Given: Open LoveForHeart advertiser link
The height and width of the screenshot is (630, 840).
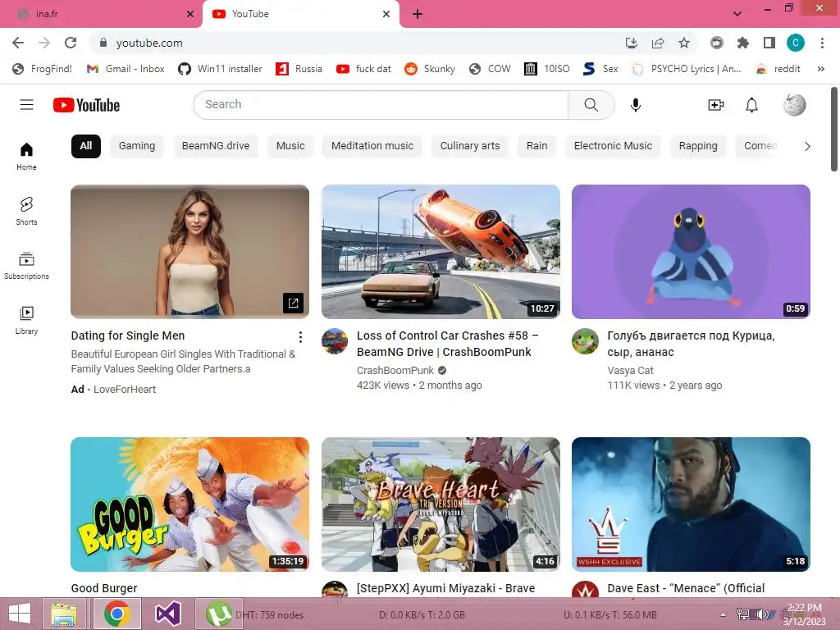Looking at the screenshot, I should [x=125, y=390].
